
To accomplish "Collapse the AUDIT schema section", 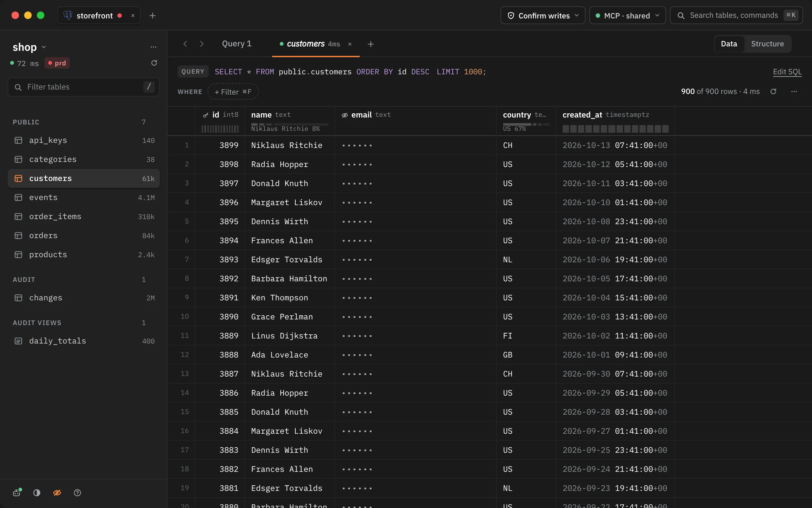I will click(x=24, y=279).
